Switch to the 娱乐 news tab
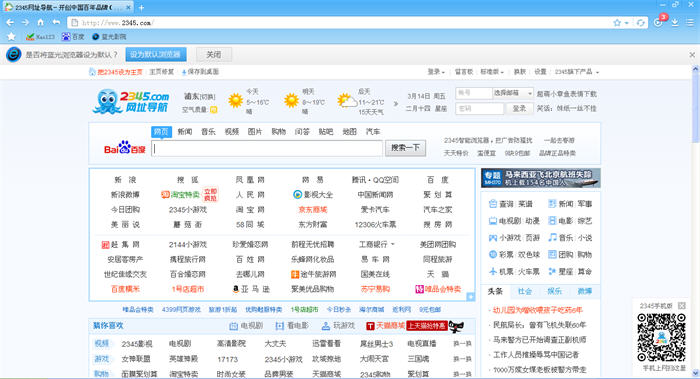The image size is (700, 379). [x=554, y=291]
